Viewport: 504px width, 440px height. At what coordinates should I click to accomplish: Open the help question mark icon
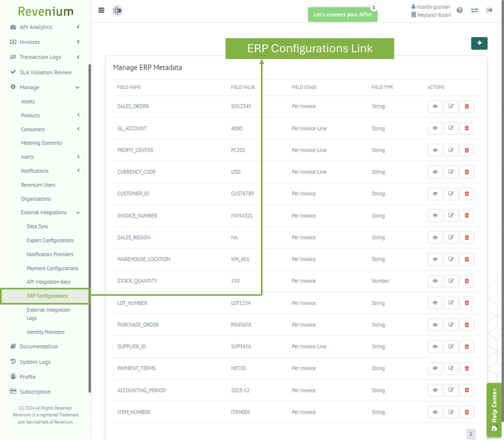click(x=460, y=10)
